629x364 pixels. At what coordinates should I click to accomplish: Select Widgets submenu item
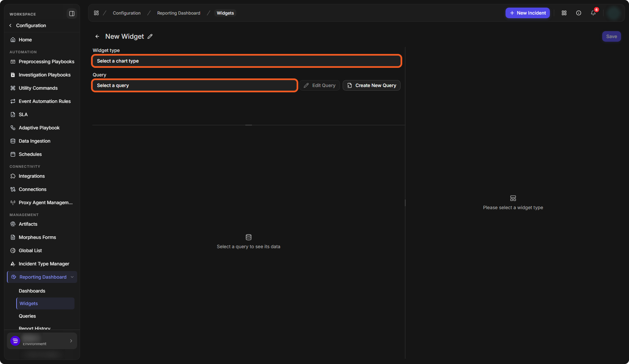(45, 303)
